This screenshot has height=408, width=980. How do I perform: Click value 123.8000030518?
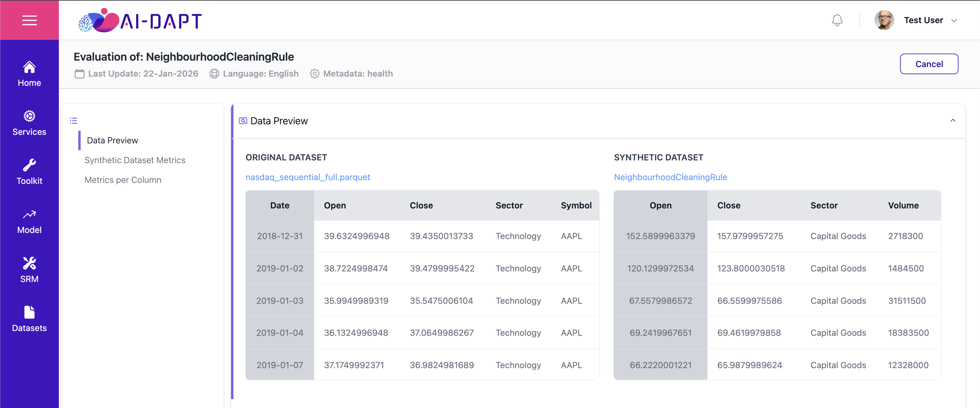point(751,268)
